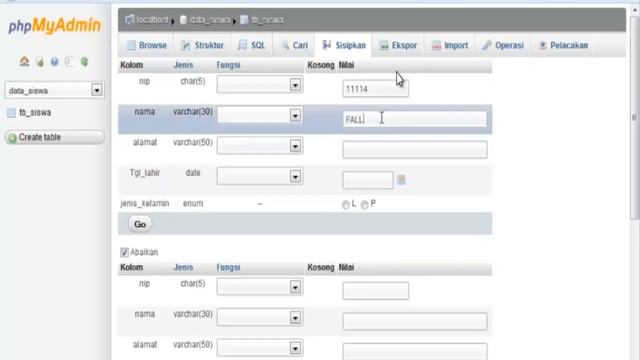The width and height of the screenshot is (640, 360).
Task: Click the 'char(5)' type text in first nip row
Action: tap(193, 81)
